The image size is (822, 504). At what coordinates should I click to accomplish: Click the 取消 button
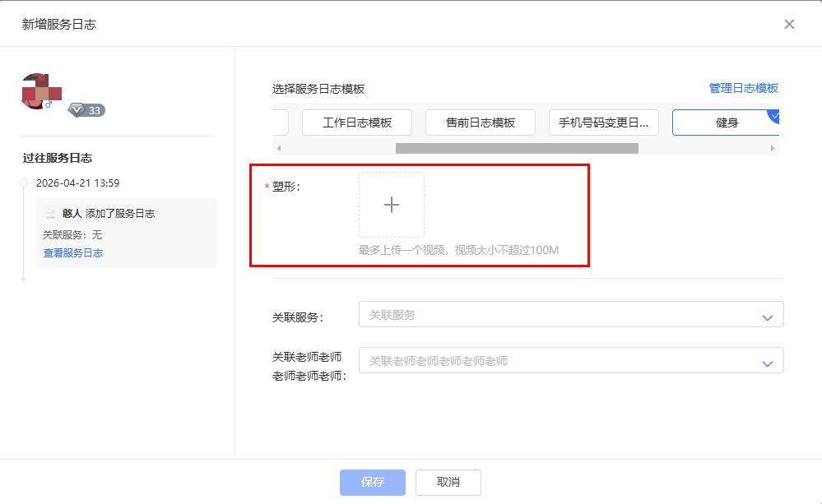pyautogui.click(x=448, y=482)
